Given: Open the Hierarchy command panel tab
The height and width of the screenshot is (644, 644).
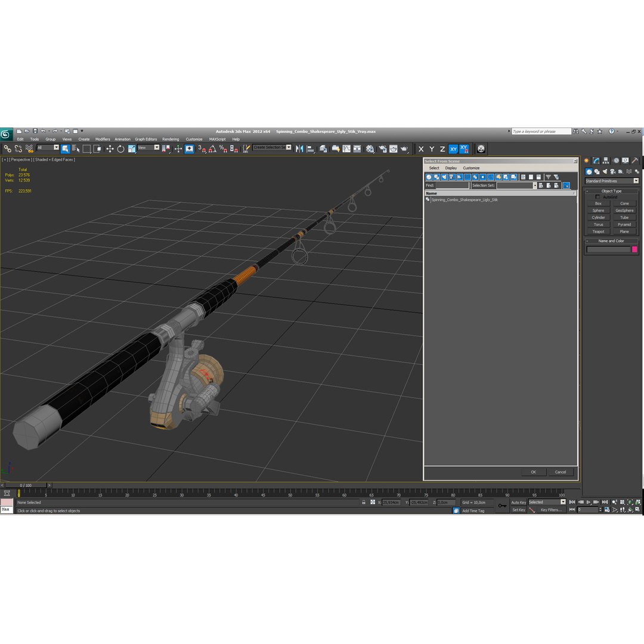Looking at the screenshot, I should [606, 160].
